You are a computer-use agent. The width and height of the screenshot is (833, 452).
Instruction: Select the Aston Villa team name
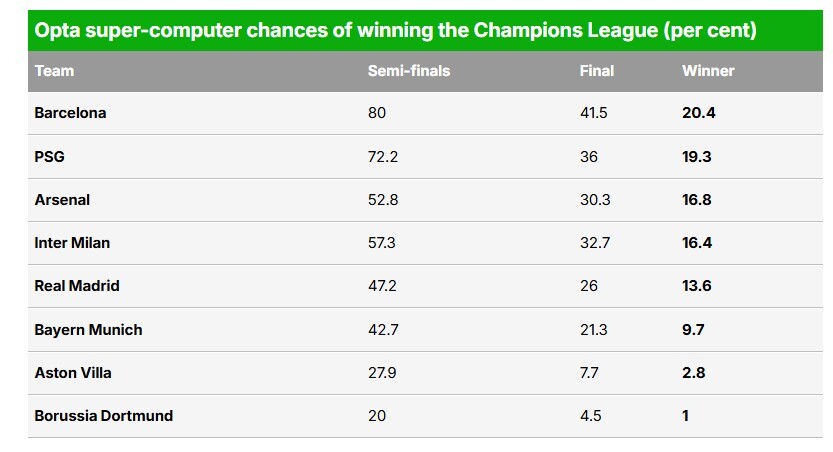[73, 373]
